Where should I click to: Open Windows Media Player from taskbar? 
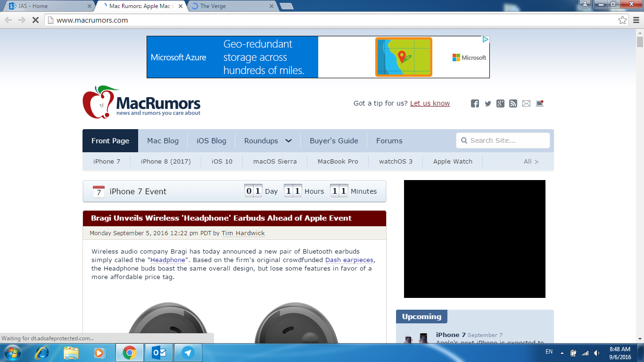click(99, 353)
